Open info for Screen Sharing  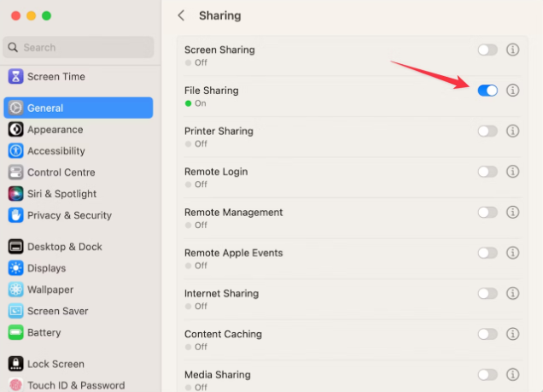pyautogui.click(x=512, y=50)
